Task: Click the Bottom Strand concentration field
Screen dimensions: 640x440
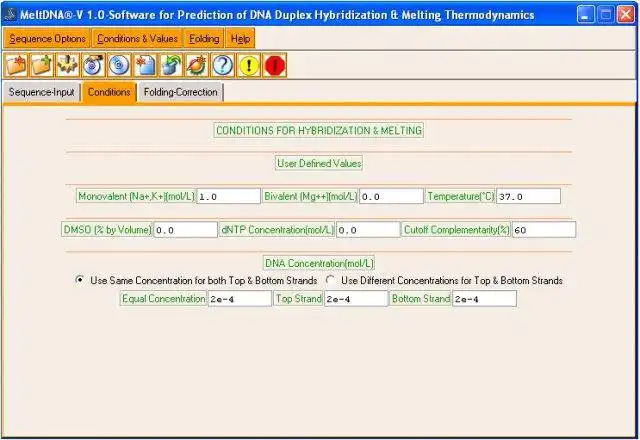Action: point(484,299)
